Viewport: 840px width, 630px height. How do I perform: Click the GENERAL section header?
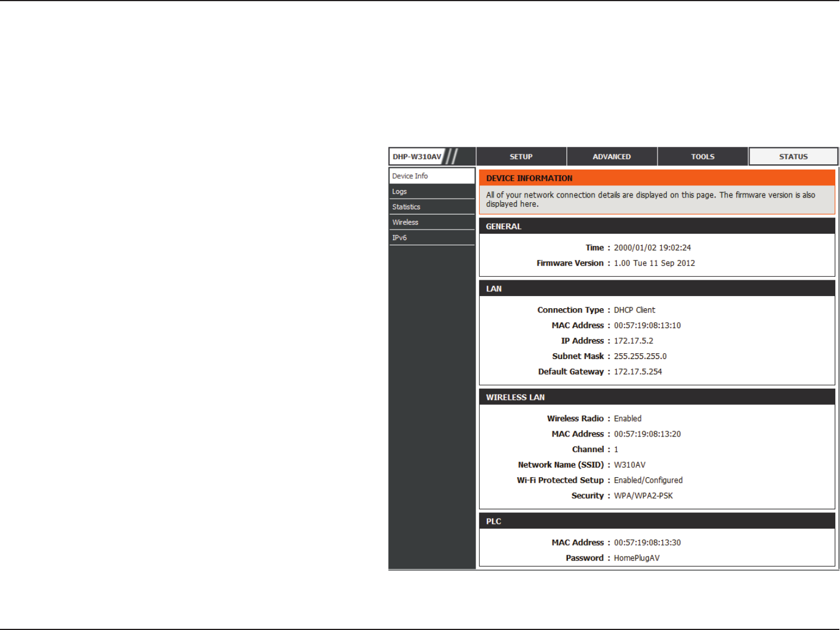657,227
